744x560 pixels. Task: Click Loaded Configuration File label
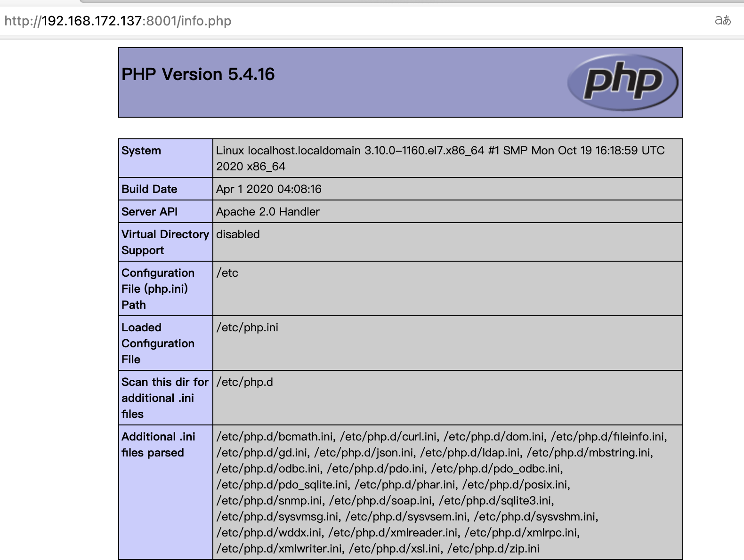[x=158, y=343]
